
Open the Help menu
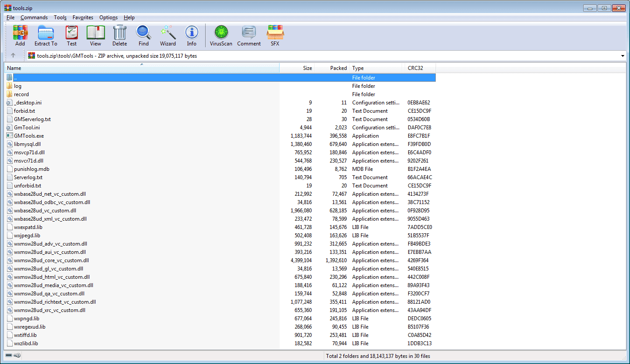coord(129,17)
